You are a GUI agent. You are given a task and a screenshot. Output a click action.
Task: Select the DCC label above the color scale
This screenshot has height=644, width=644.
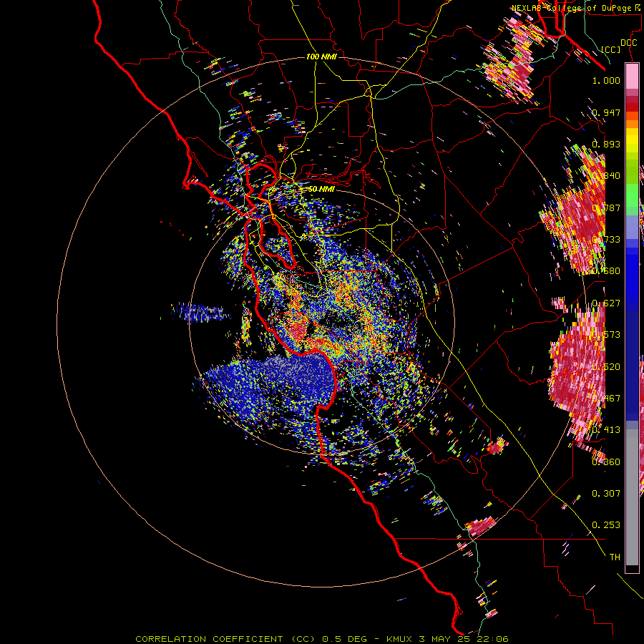click(628, 43)
